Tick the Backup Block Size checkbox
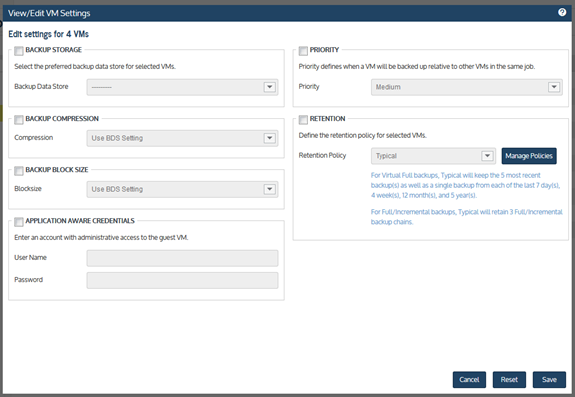The height and width of the screenshot is (397, 575). pyautogui.click(x=19, y=170)
